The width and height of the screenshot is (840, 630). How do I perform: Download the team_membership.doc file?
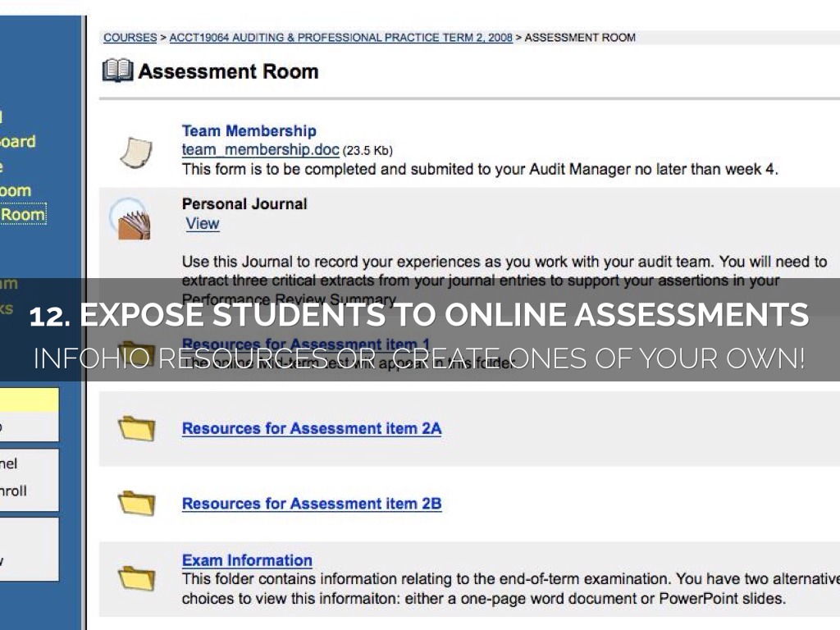click(260, 150)
